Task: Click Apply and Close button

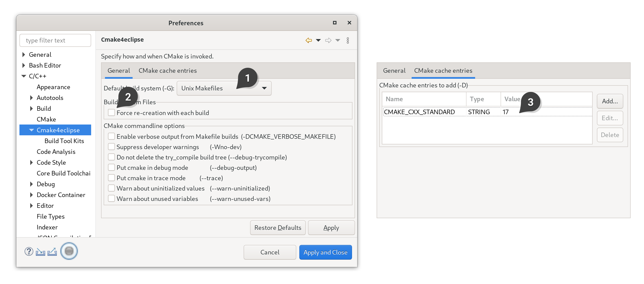Action: pos(325,252)
